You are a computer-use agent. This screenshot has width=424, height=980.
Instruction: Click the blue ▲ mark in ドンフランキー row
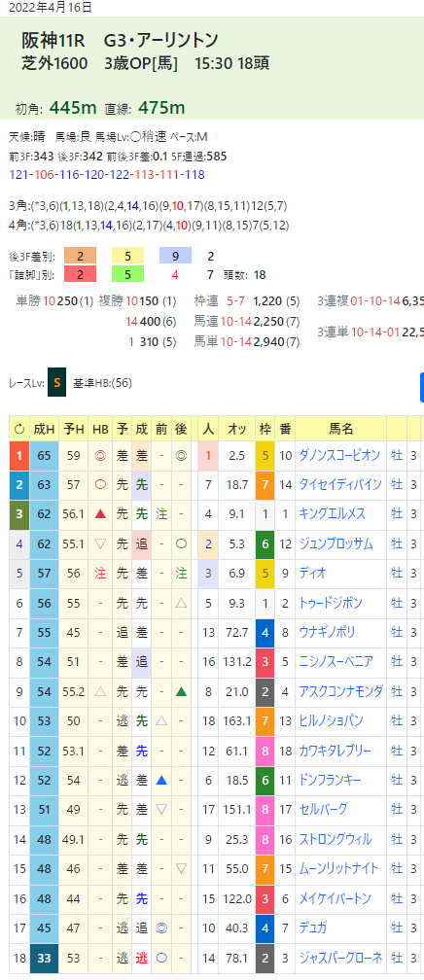pyautogui.click(x=161, y=780)
